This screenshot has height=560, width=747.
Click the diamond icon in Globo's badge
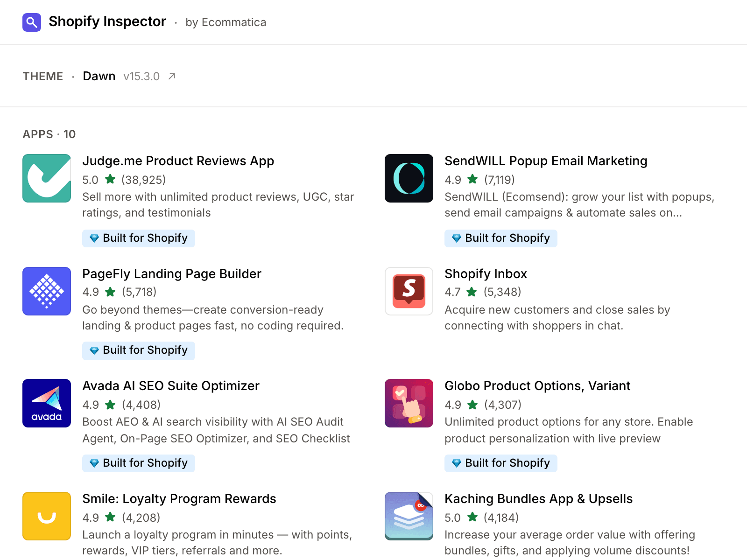pyautogui.click(x=457, y=463)
